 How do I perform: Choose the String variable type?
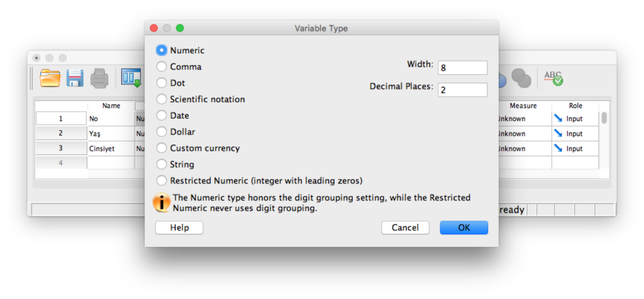(162, 165)
